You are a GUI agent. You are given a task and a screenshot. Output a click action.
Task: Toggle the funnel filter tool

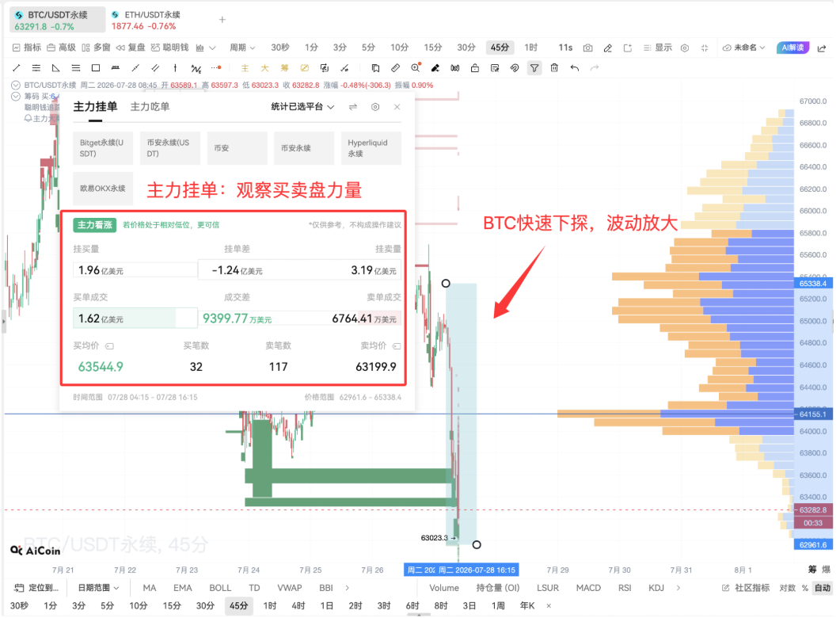[534, 68]
